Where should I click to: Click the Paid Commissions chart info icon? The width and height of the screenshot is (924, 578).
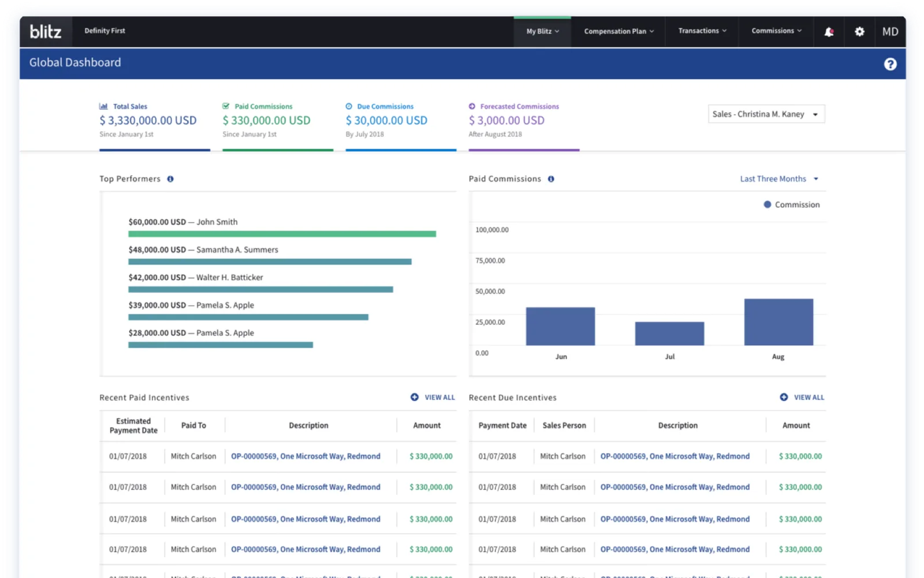click(x=551, y=179)
